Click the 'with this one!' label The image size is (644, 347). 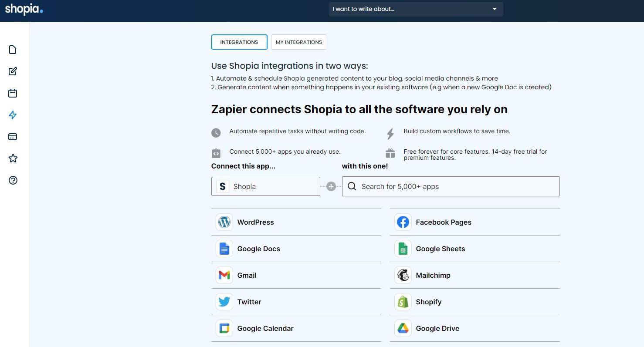click(x=365, y=166)
